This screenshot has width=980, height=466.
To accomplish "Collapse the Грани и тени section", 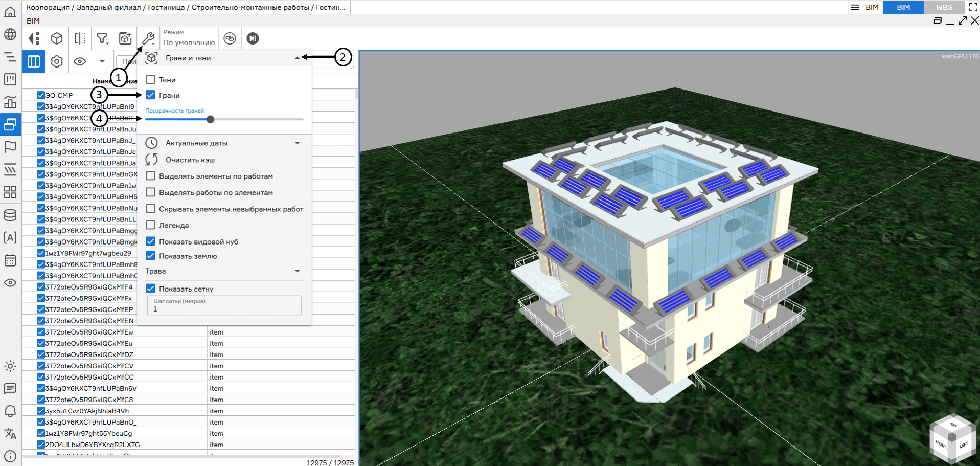I will pos(297,58).
